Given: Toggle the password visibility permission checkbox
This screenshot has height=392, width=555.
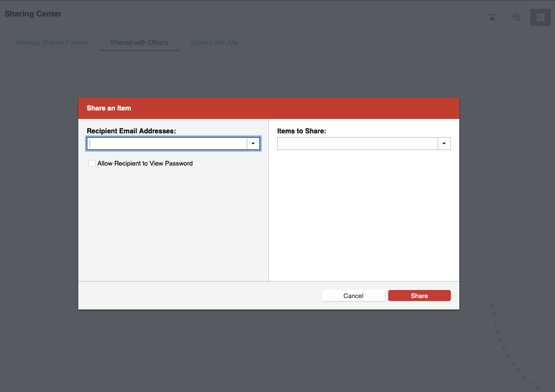Looking at the screenshot, I should tap(91, 163).
